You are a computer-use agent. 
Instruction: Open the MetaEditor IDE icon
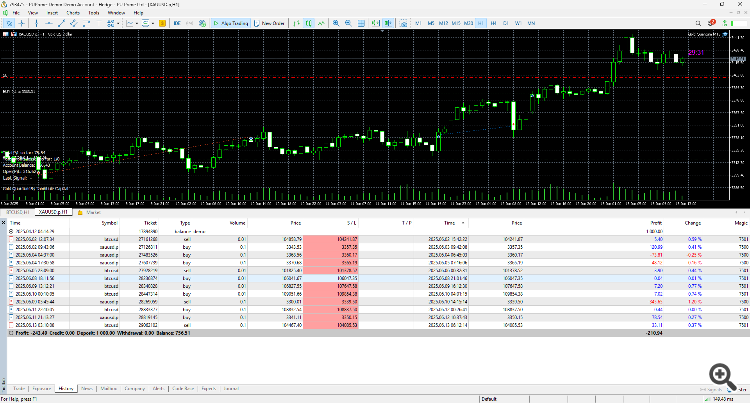[177, 23]
